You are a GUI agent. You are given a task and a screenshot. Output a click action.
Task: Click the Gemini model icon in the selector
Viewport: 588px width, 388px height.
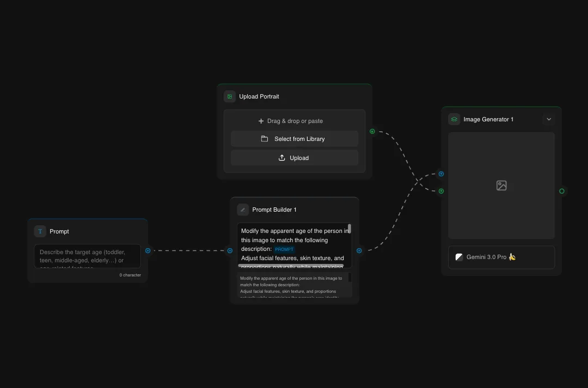point(459,257)
